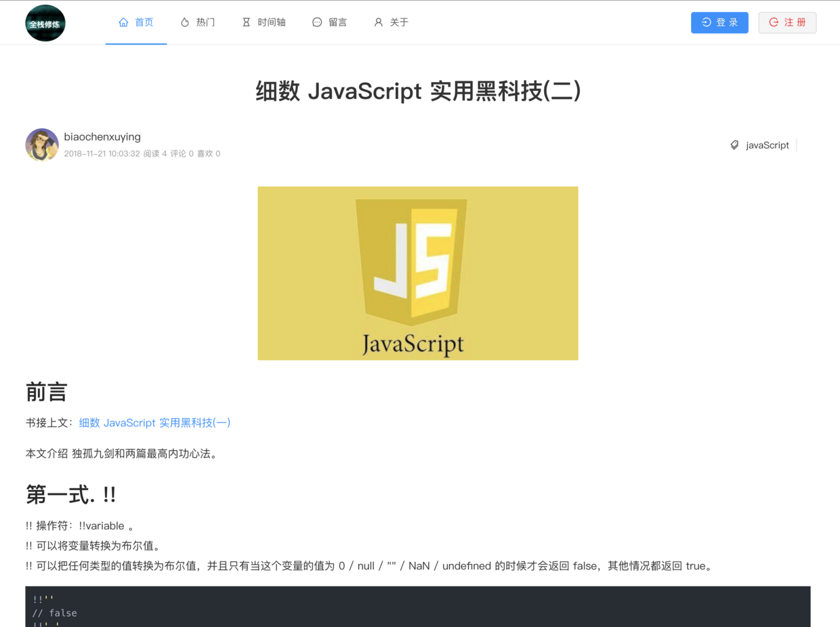Click the article title 细数 JavaScript 实用黑科技(二)
The width and height of the screenshot is (840, 627).
(418, 91)
